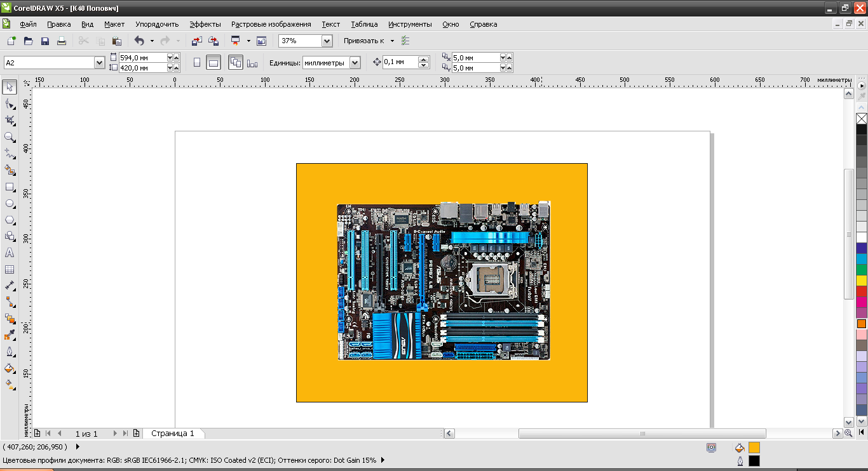This screenshot has width=868, height=471.
Task: Select the Страница 1 page tab
Action: tap(172, 434)
